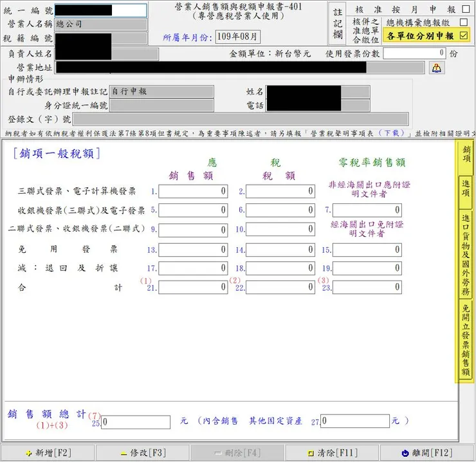Screen dimensions: 476x462
Task: Click field 1 三聯式發票 銷售額
Action: click(193, 191)
